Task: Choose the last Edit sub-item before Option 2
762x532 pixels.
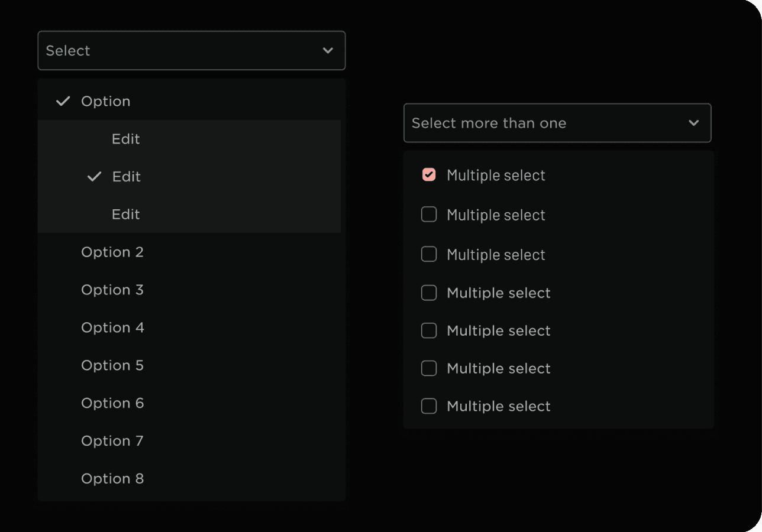Action: point(189,214)
